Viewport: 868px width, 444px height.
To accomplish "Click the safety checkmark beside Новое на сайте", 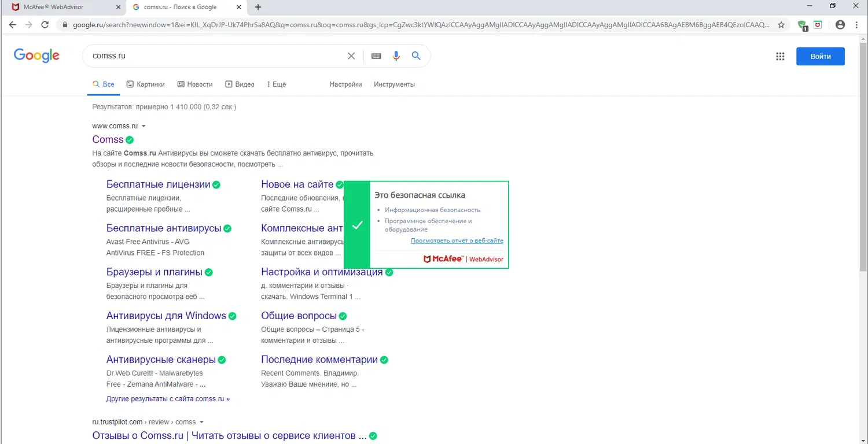I will tap(340, 185).
